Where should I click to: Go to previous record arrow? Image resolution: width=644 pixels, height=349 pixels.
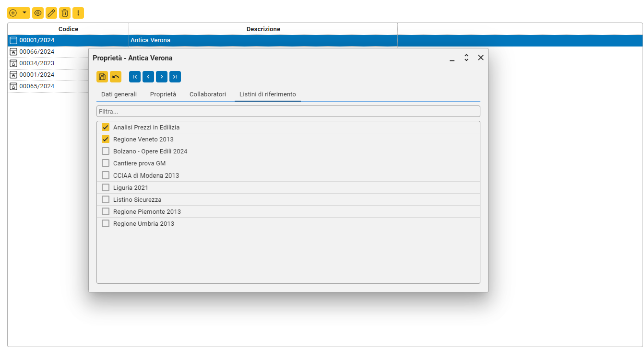(148, 77)
